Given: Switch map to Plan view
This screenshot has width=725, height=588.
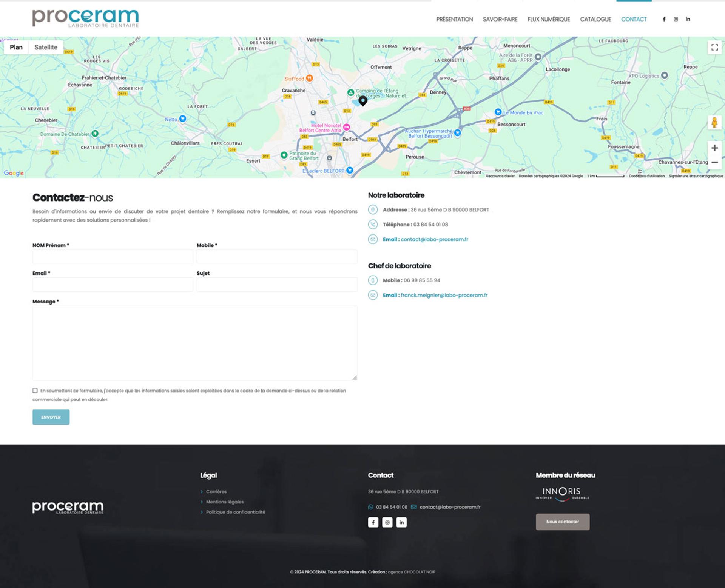Looking at the screenshot, I should click(x=16, y=47).
